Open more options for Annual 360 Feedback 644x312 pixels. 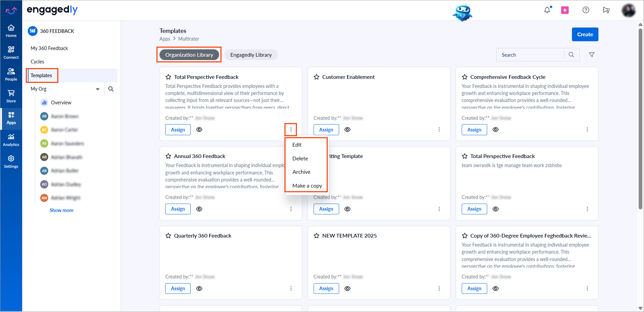point(291,209)
